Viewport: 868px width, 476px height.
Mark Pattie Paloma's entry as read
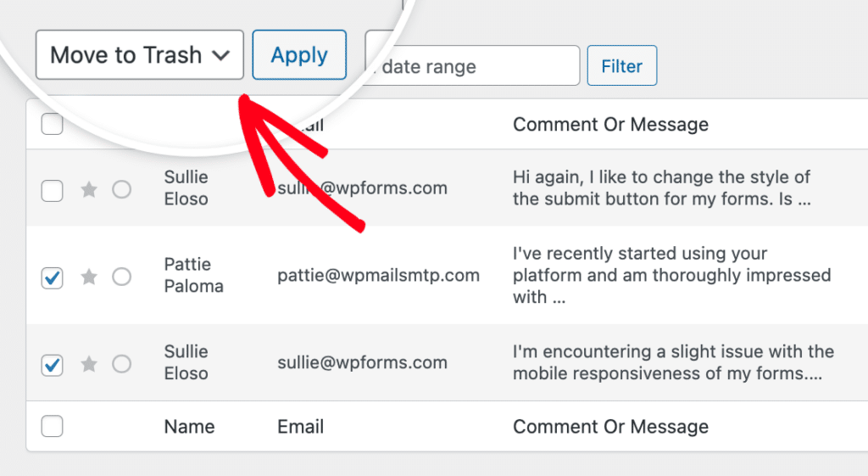[x=122, y=277]
